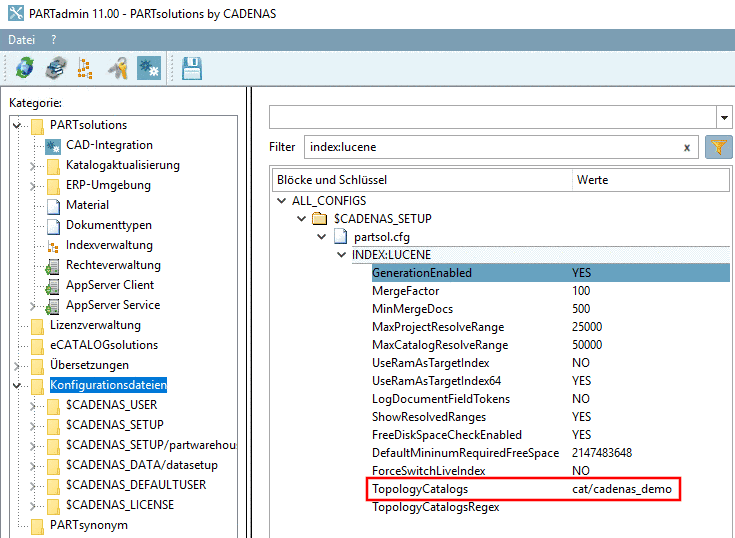Open the dropdown above the Filter field
735x538 pixels.
pyautogui.click(x=724, y=117)
